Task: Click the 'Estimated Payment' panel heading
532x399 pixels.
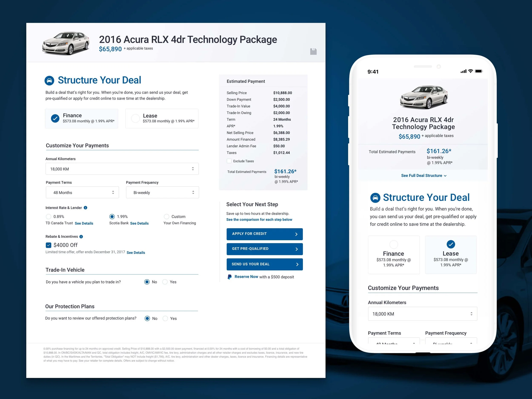Action: (246, 81)
